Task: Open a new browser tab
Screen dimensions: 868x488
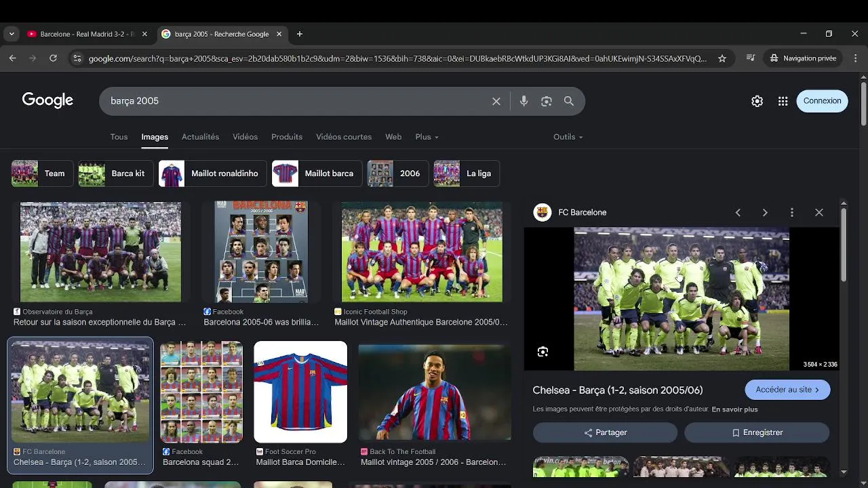Action: 300,34
